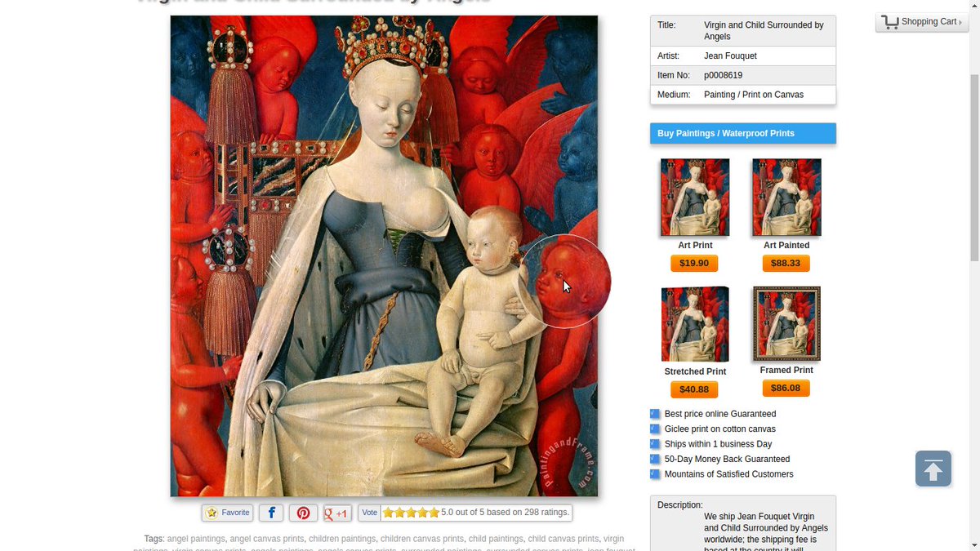Click item number p0008619
Image resolution: width=980 pixels, height=551 pixels.
tap(724, 75)
